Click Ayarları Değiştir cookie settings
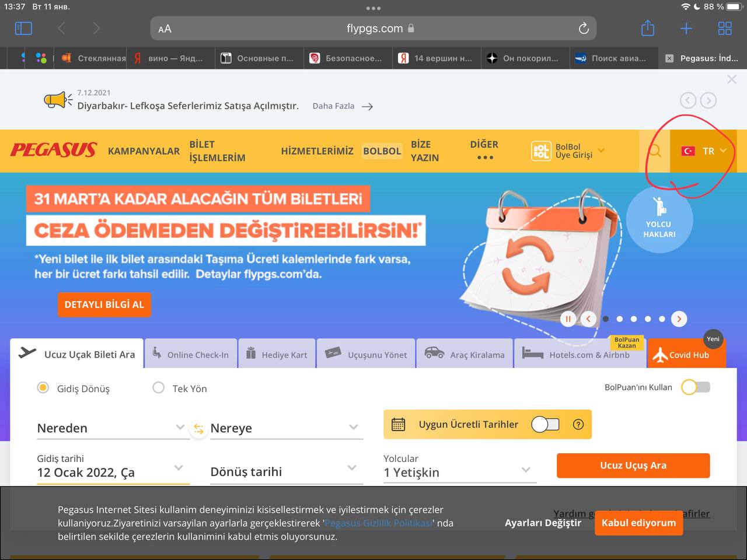 click(x=543, y=523)
